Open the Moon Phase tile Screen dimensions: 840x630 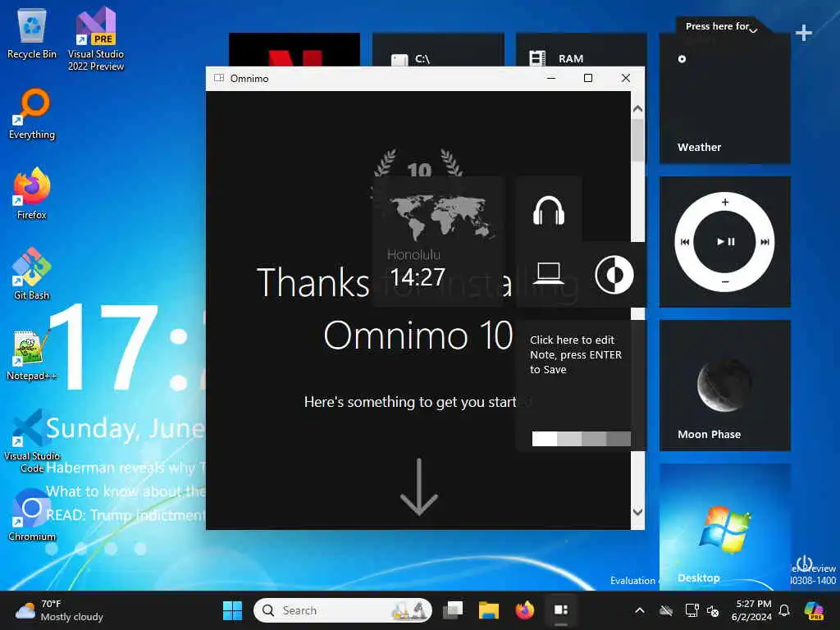pyautogui.click(x=725, y=386)
